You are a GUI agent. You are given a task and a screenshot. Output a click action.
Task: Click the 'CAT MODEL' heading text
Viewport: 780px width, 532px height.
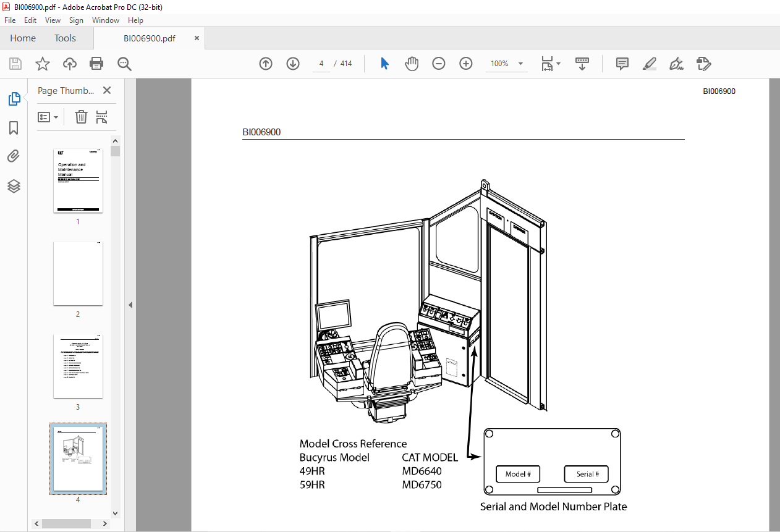(430, 457)
